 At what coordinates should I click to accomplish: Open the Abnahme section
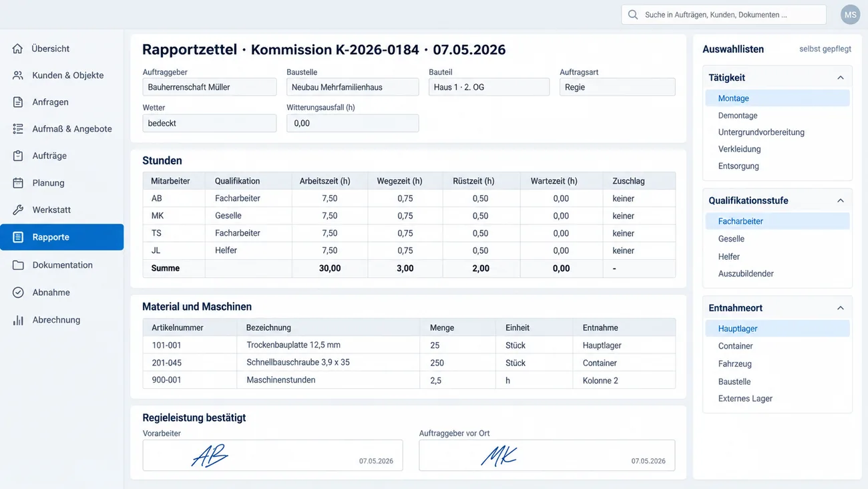pos(61,293)
